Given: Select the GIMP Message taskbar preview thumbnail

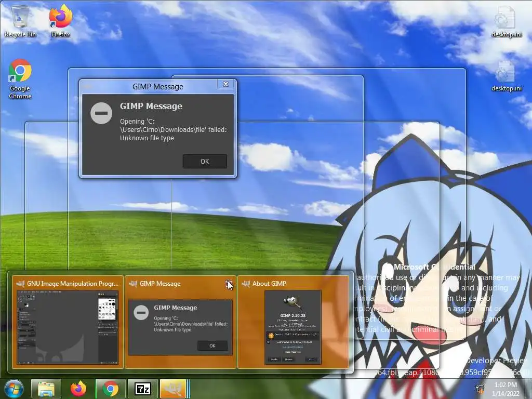Looking at the screenshot, I should click(180, 322).
